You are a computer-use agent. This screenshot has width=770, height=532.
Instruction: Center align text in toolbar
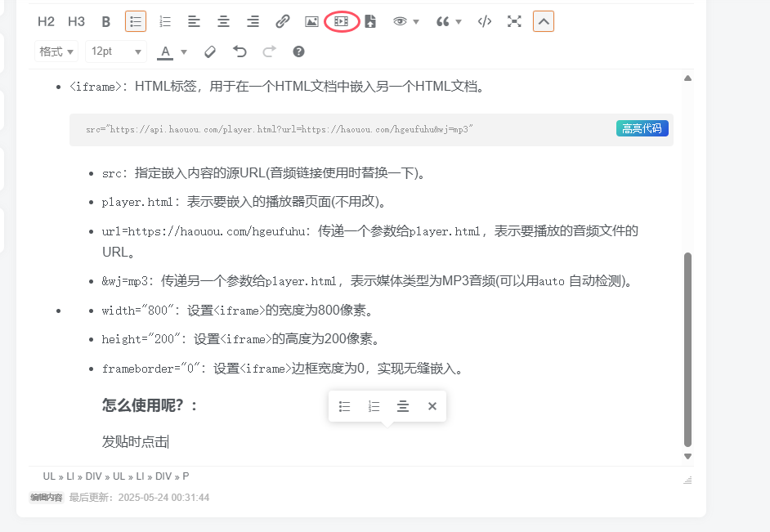(x=223, y=21)
